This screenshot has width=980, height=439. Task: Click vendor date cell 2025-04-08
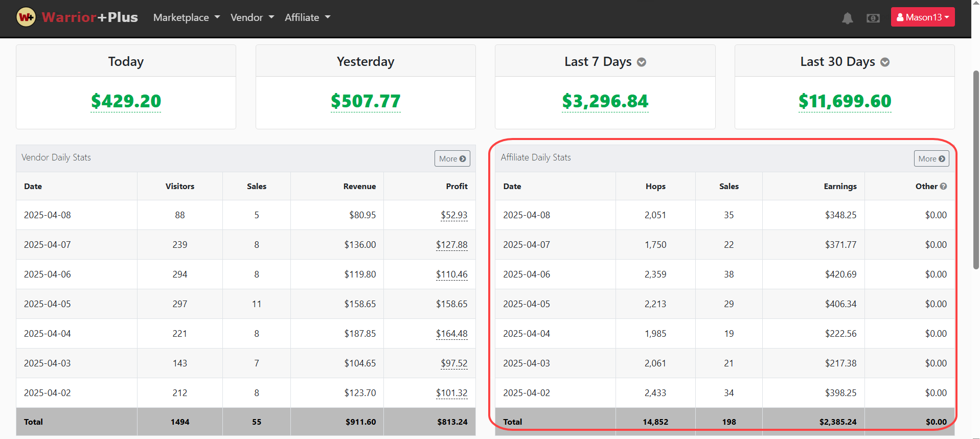tap(48, 215)
